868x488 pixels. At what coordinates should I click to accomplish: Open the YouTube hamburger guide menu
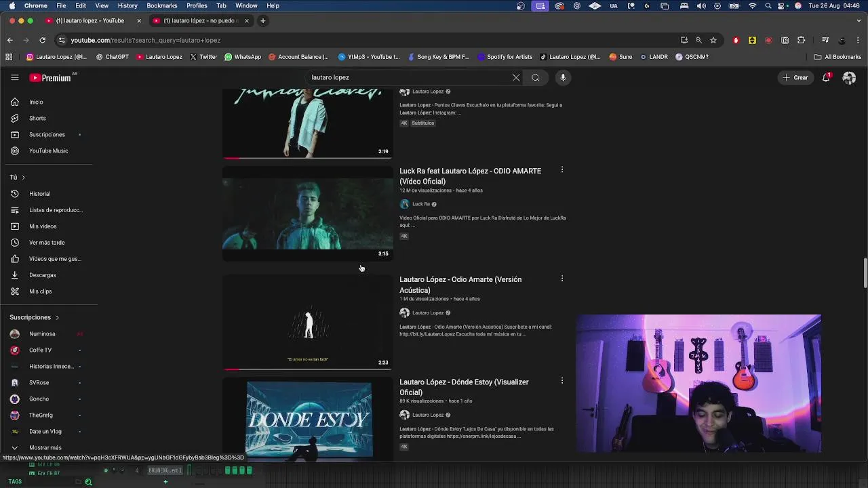pos(14,77)
